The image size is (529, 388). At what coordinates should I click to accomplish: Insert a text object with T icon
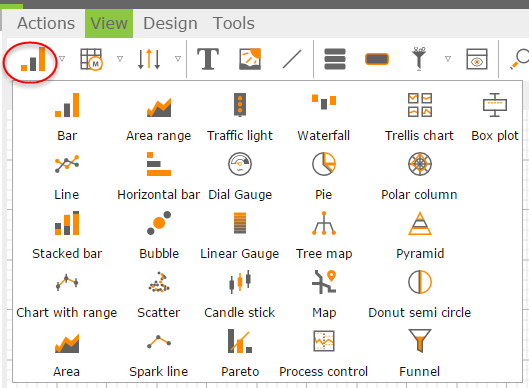[x=207, y=59]
